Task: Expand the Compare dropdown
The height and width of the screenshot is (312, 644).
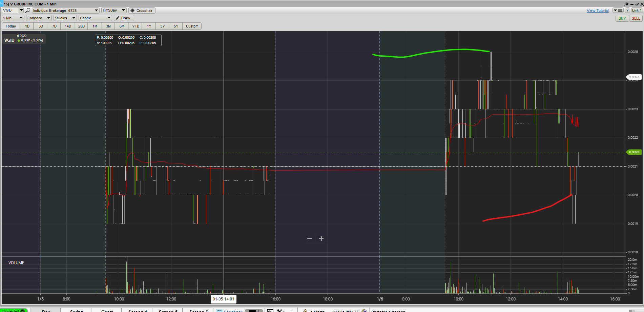Action: (39, 18)
